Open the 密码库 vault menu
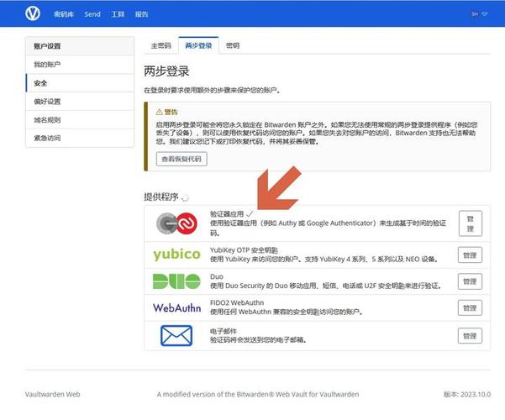Image resolution: width=505 pixels, height=420 pixels. pyautogui.click(x=64, y=14)
